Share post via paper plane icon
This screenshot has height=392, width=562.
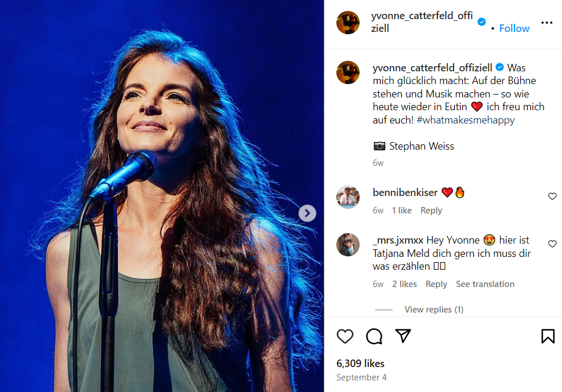pos(403,336)
